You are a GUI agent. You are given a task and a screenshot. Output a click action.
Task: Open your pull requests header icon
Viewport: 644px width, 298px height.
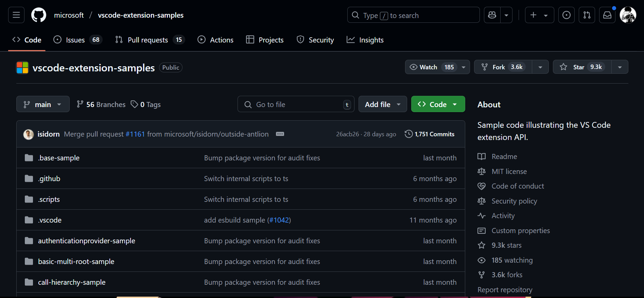[587, 15]
